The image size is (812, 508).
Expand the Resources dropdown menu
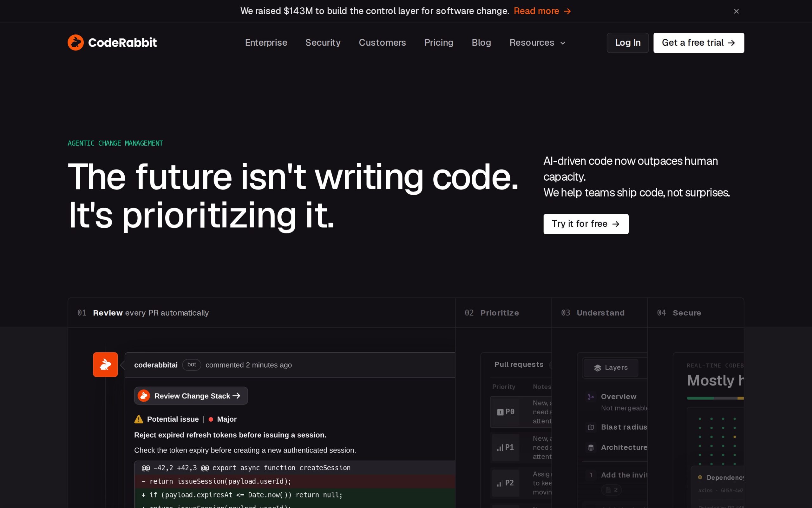point(538,43)
